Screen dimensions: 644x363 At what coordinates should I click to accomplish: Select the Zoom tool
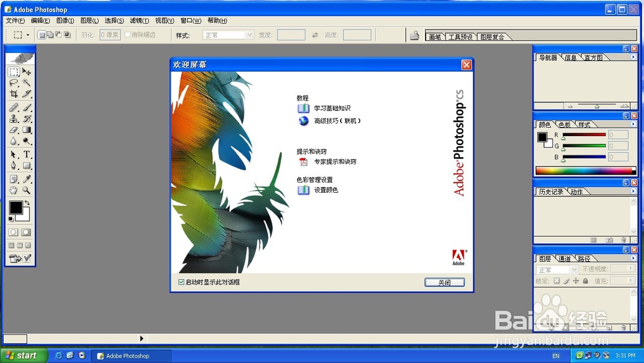pyautogui.click(x=26, y=190)
